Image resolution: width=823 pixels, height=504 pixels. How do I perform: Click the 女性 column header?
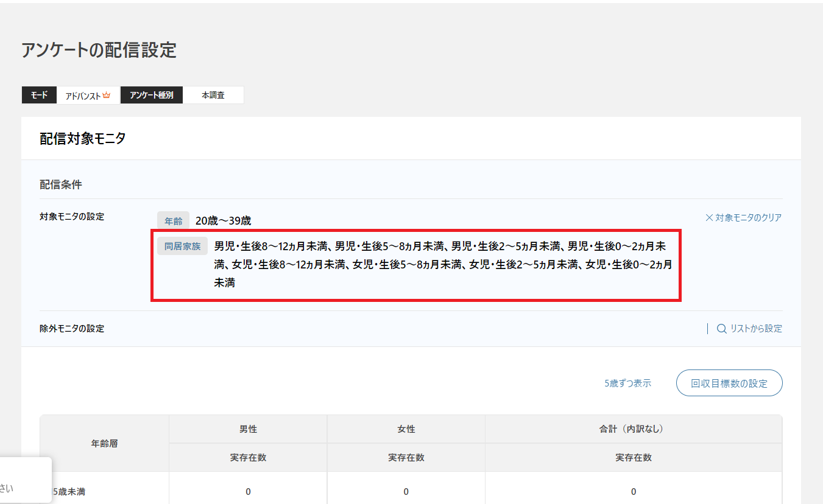(406, 429)
